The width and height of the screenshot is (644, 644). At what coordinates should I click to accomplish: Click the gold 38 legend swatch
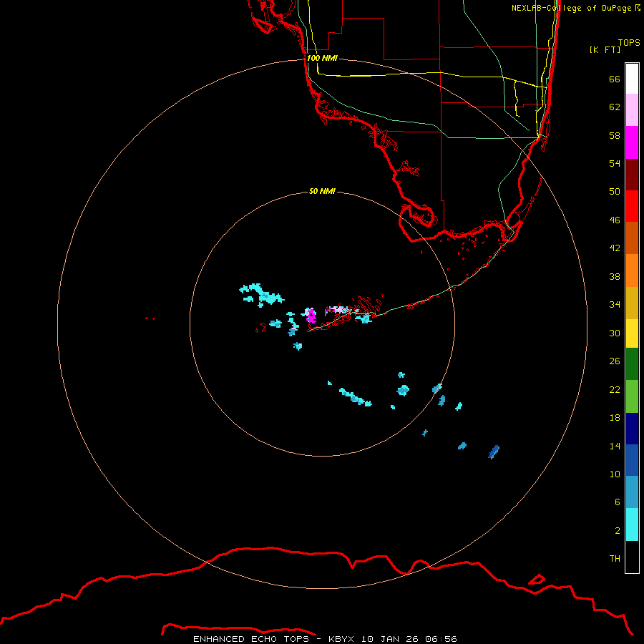pyautogui.click(x=632, y=303)
